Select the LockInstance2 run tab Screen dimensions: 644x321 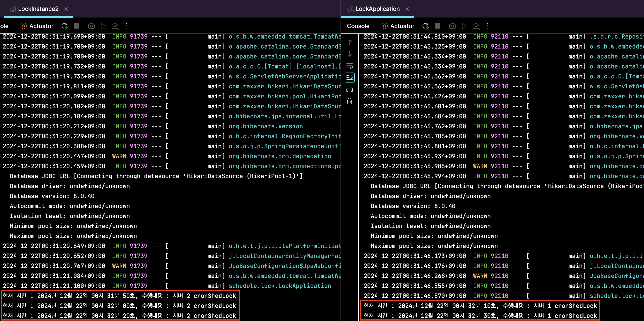pyautogui.click(x=38, y=9)
